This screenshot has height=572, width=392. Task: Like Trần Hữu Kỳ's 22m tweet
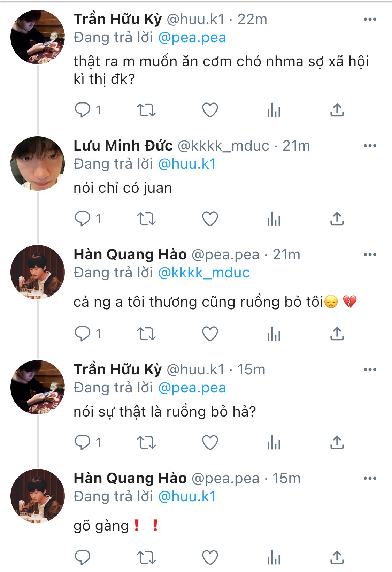(x=210, y=110)
